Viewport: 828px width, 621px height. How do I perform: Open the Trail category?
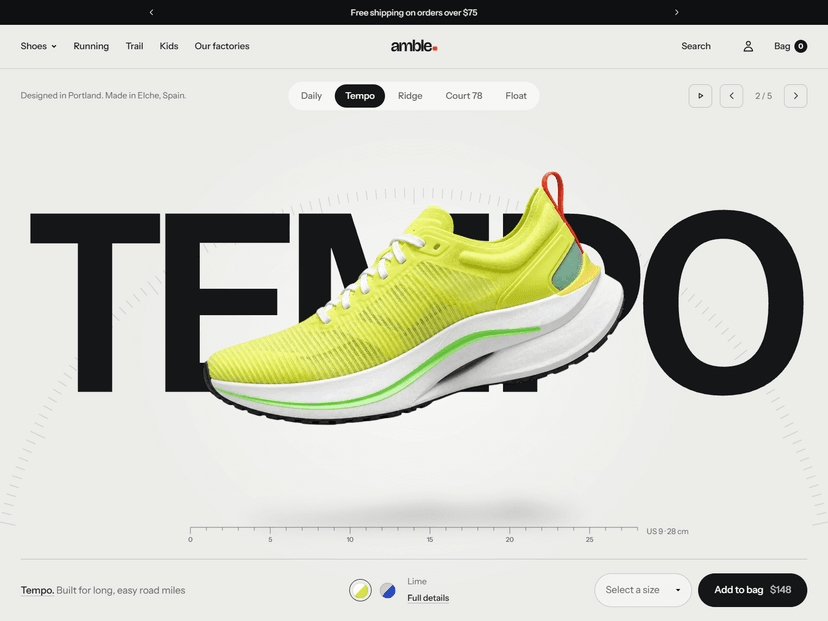click(x=134, y=46)
